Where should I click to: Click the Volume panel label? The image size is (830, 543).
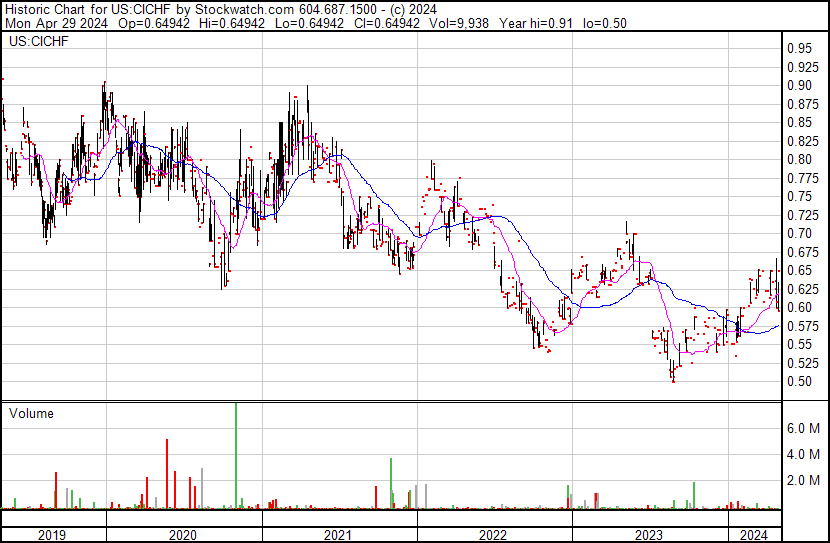[31, 413]
